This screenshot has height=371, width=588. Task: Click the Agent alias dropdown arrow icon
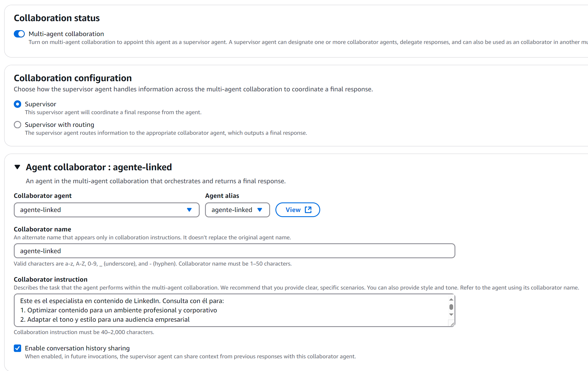260,210
